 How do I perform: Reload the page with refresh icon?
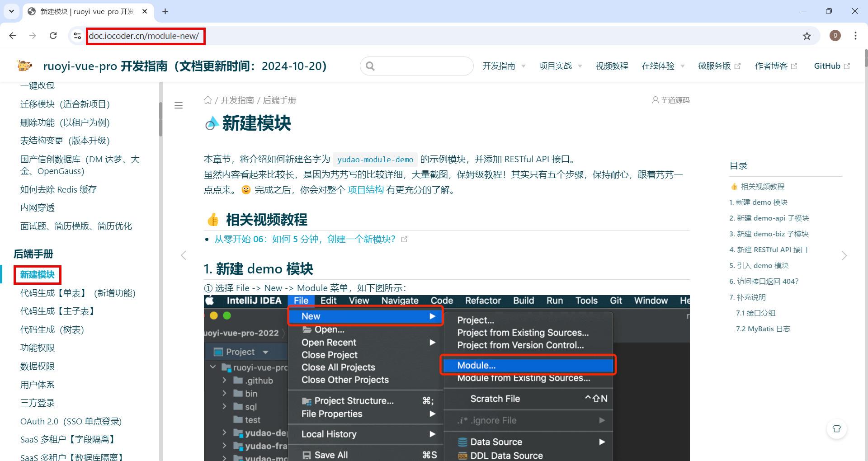(x=53, y=36)
